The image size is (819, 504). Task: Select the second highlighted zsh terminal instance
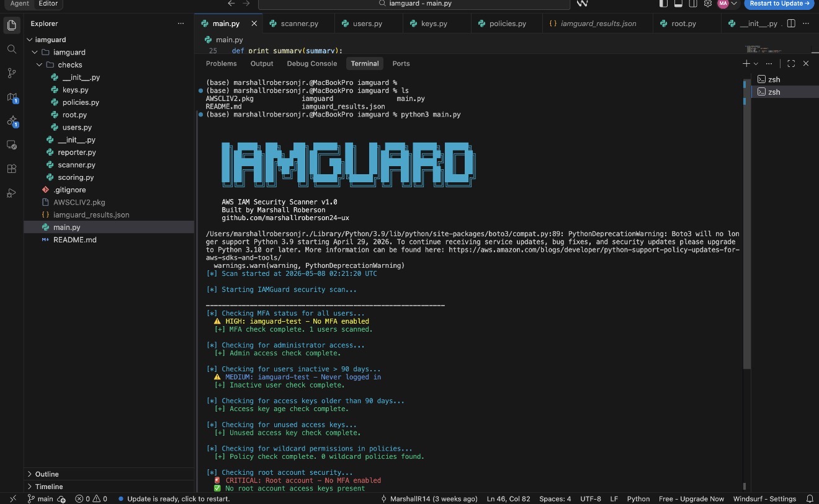[x=785, y=92]
